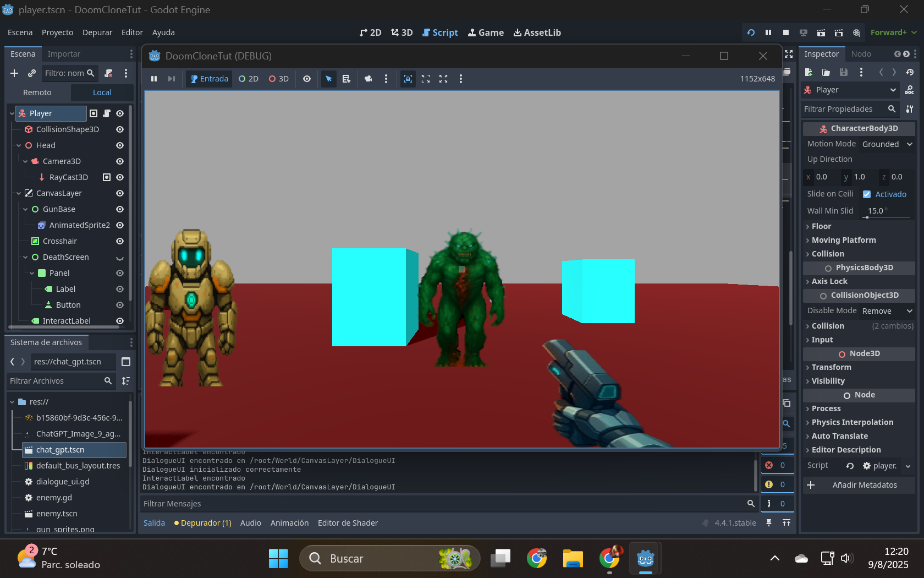This screenshot has height=578, width=924.
Task: Hide the CanvasLayer node
Action: [x=120, y=193]
